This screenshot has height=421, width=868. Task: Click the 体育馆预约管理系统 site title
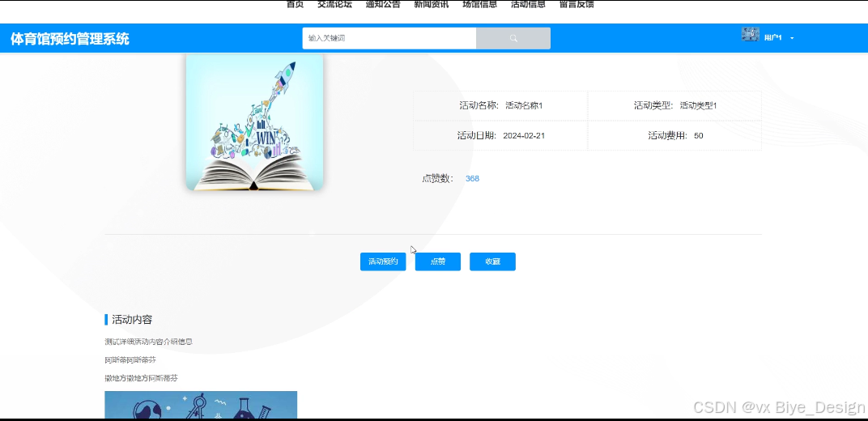point(70,39)
